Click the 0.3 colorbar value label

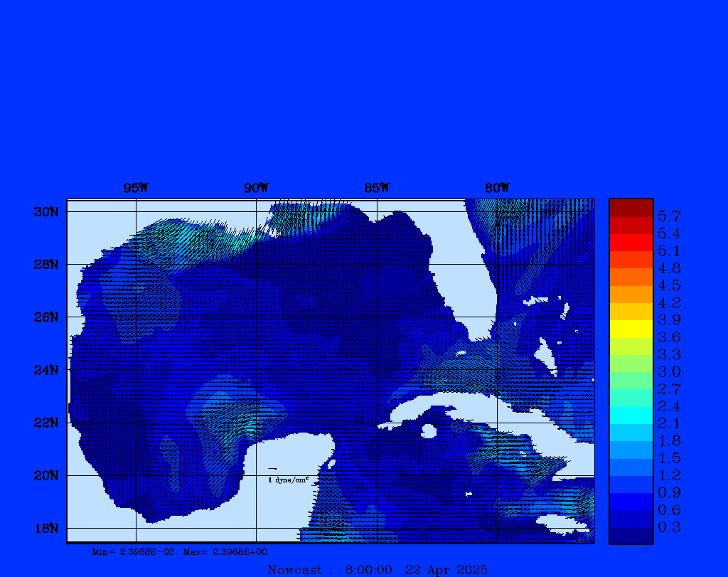(x=669, y=527)
